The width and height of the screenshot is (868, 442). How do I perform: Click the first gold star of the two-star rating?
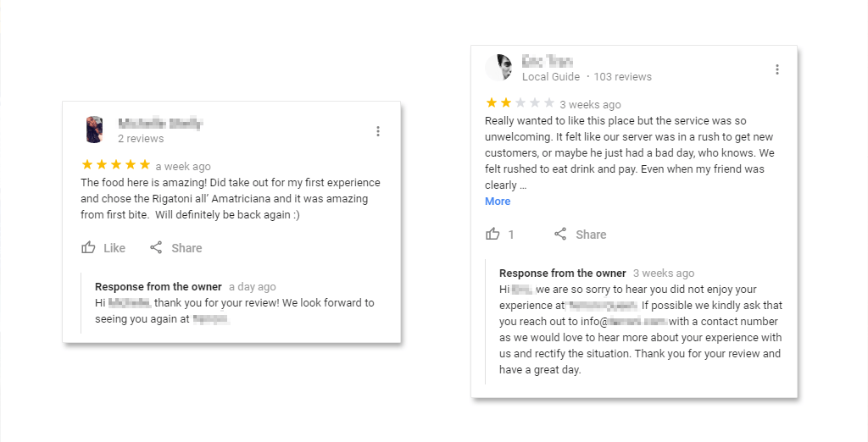pyautogui.click(x=491, y=103)
